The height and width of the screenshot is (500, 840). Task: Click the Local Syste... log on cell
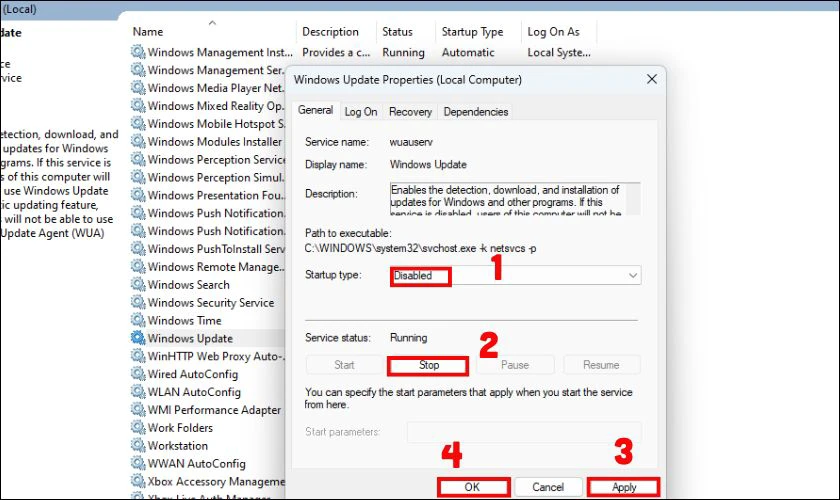point(559,53)
